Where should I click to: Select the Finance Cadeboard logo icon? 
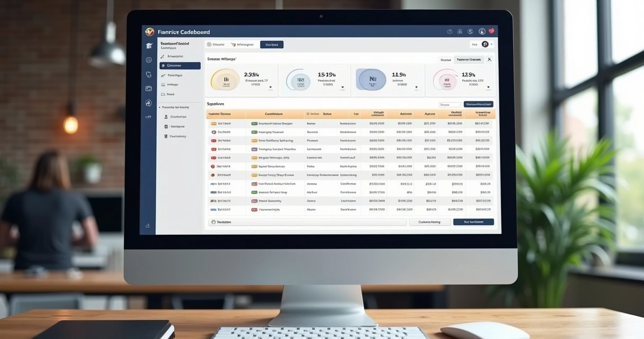[151, 31]
